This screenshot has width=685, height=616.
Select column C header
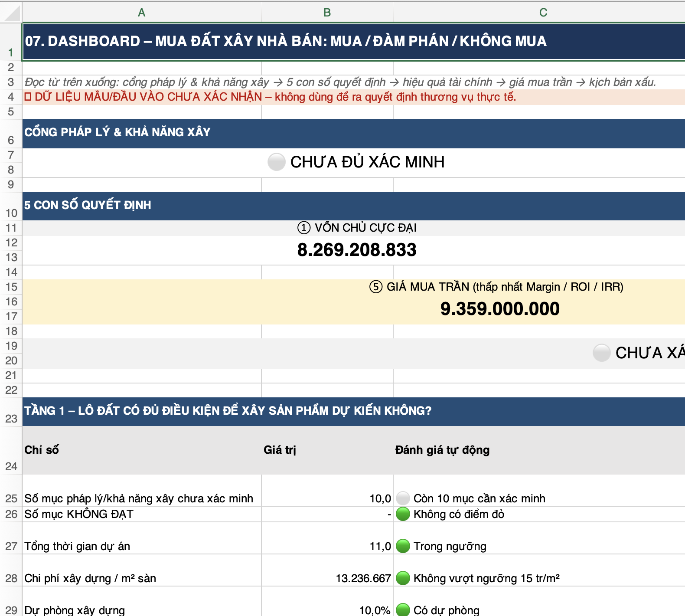click(539, 12)
